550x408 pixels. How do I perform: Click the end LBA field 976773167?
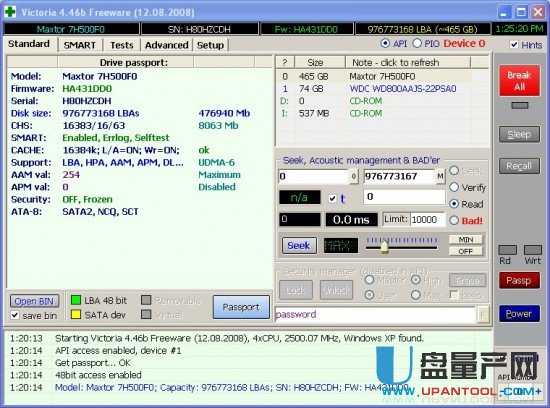[x=399, y=176]
